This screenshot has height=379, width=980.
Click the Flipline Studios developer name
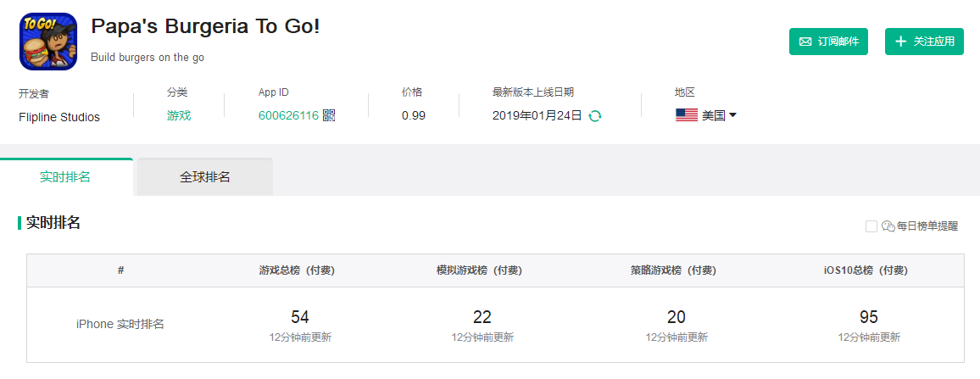click(59, 117)
